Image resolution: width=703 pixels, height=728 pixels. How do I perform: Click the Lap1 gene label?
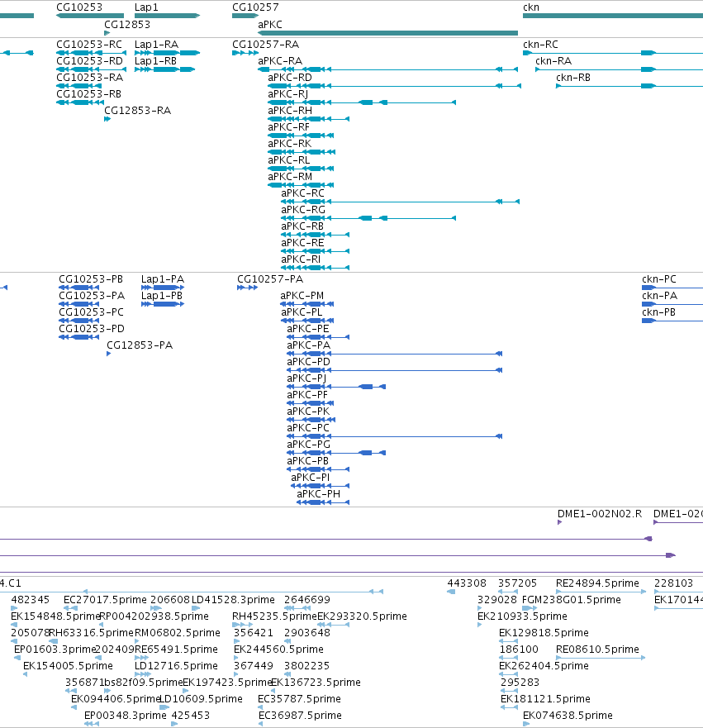tap(146, 7)
